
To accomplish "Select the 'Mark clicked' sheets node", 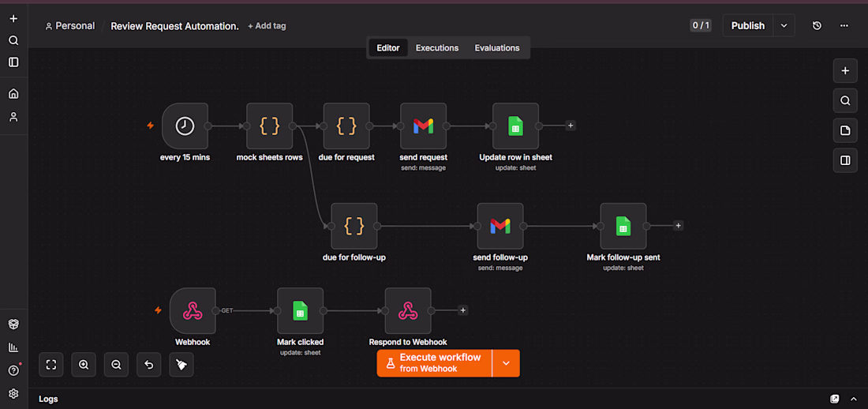I will [x=301, y=311].
